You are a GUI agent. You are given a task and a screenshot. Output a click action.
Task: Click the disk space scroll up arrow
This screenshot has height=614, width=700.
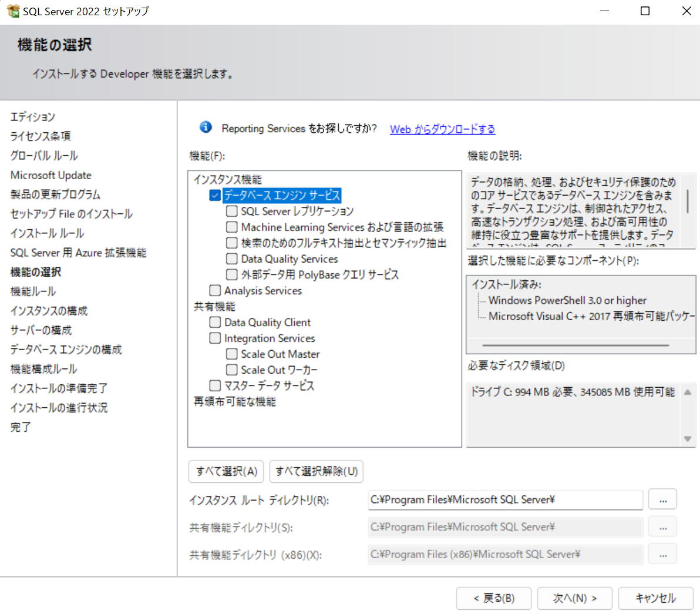coord(688,392)
